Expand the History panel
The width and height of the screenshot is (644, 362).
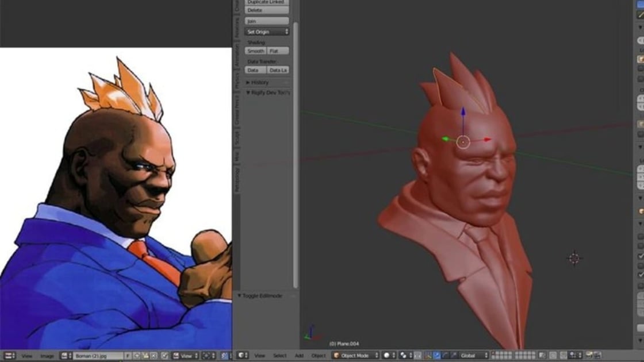tap(256, 83)
